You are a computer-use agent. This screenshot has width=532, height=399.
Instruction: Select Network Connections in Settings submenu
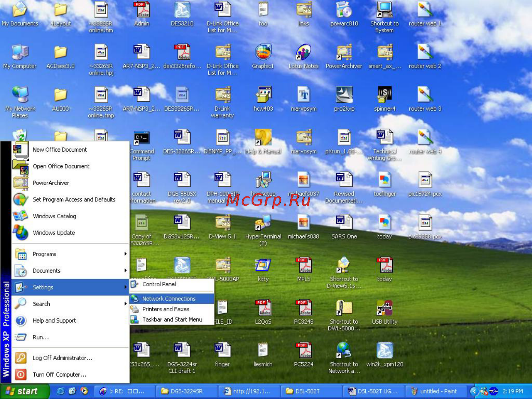pos(171,299)
